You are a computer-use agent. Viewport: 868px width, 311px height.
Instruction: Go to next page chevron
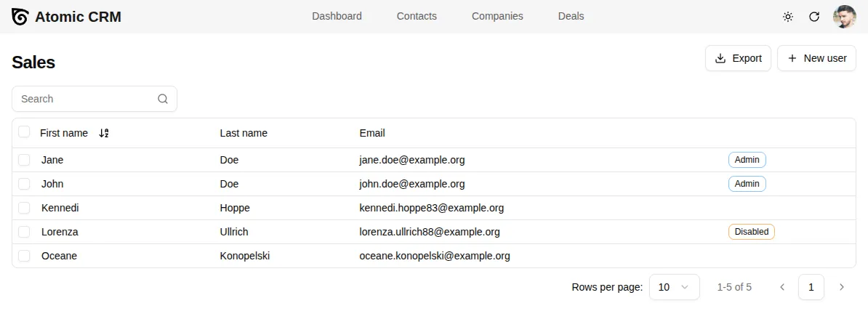click(x=842, y=287)
